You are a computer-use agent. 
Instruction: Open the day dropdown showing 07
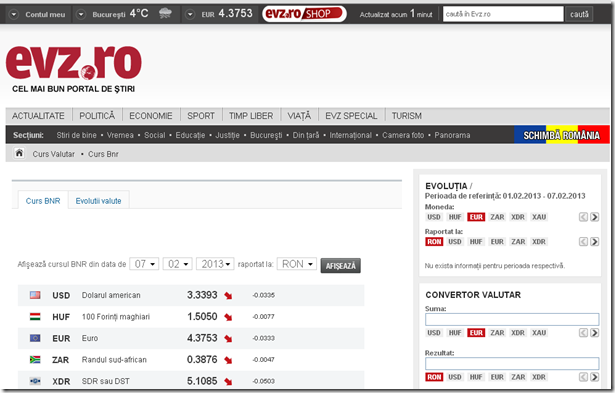[144, 264]
